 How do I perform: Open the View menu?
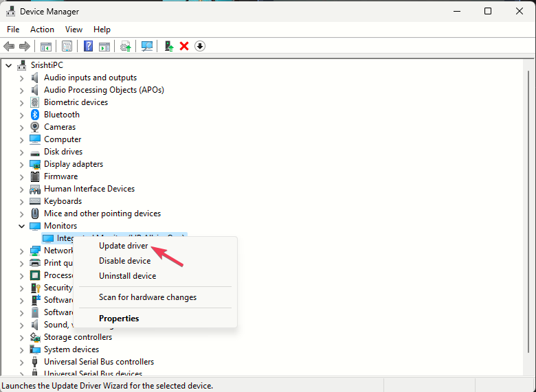coord(74,30)
